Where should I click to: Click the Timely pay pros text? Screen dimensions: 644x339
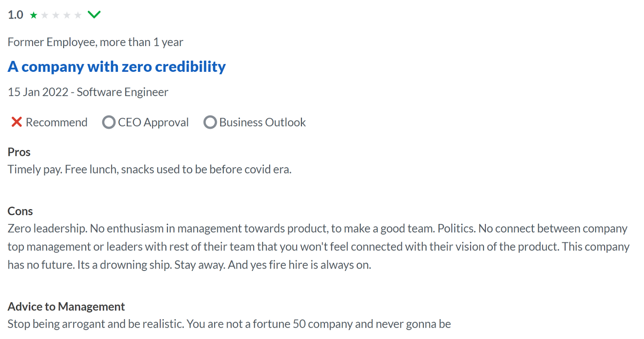point(149,169)
